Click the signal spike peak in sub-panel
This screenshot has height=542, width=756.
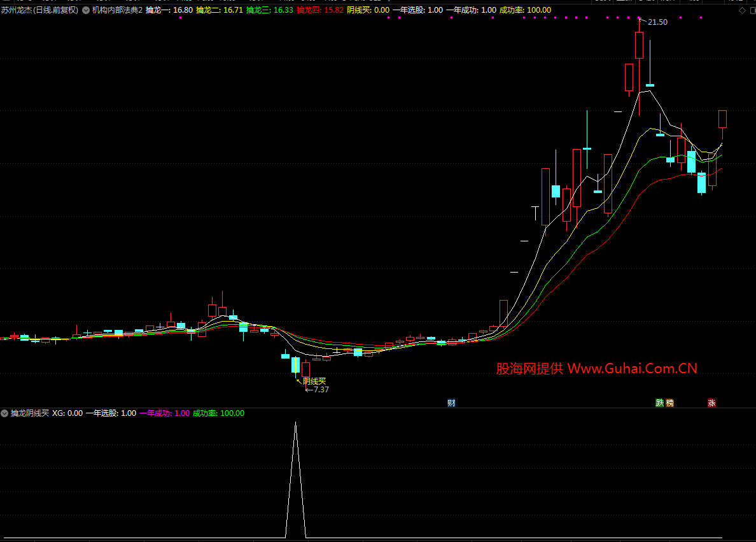295,424
